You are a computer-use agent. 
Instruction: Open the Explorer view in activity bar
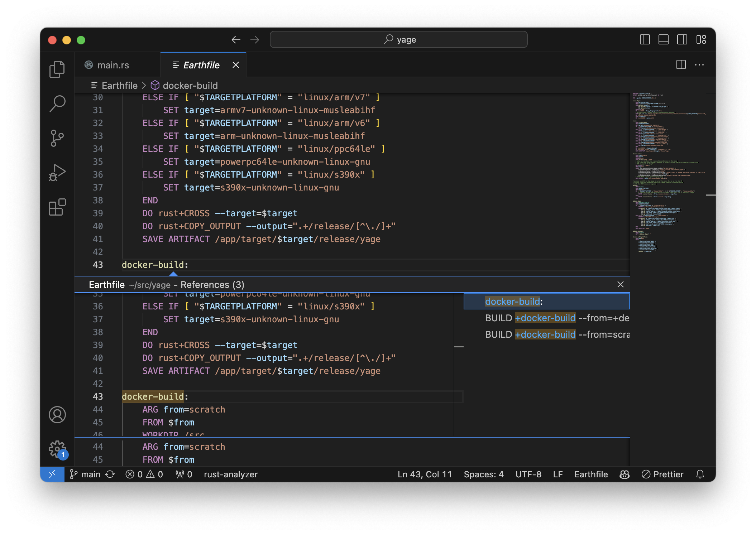tap(57, 69)
